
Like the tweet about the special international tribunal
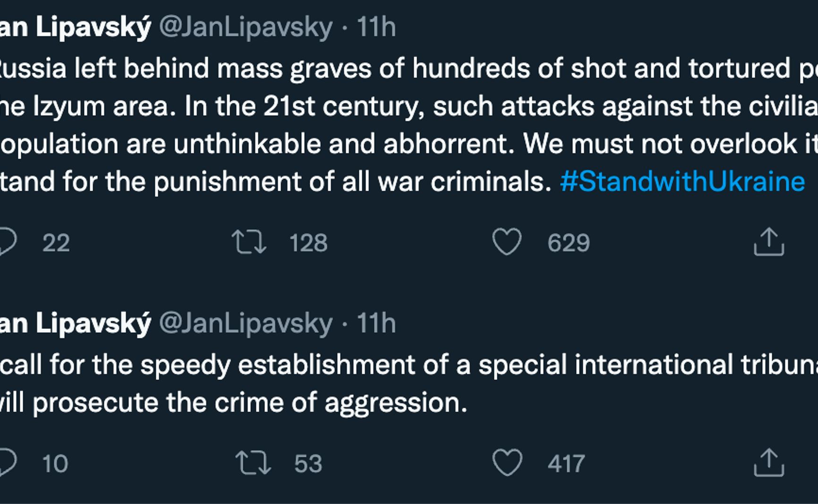pyautogui.click(x=507, y=463)
